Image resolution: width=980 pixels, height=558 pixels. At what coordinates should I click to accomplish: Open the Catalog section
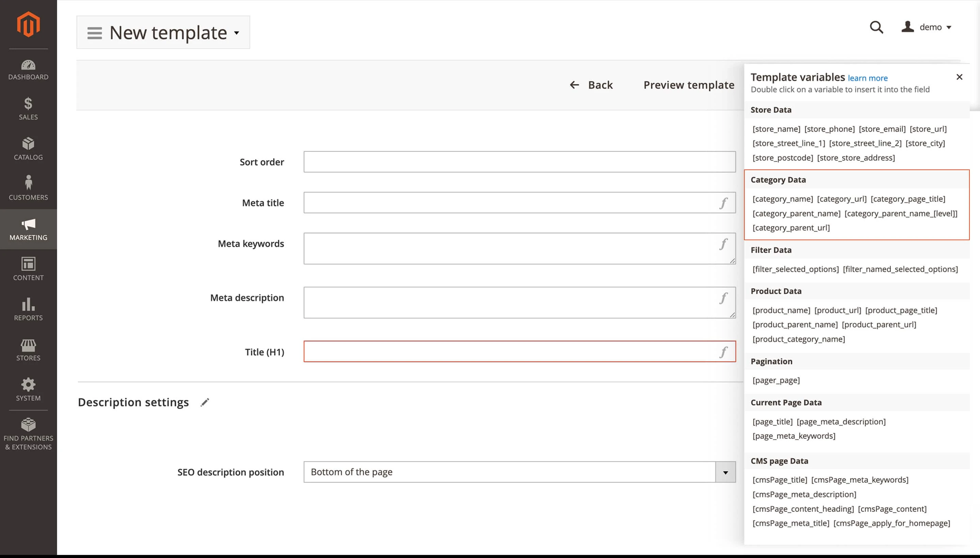tap(28, 149)
